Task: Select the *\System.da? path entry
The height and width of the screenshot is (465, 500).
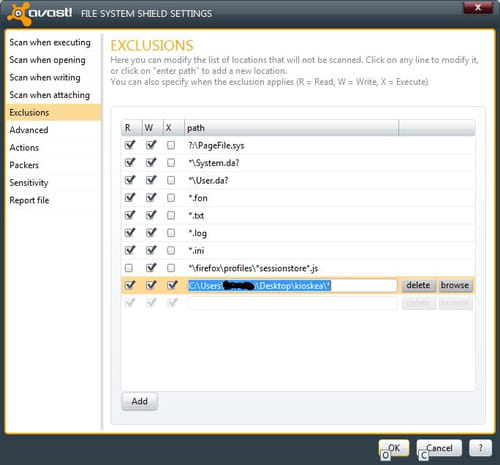Action: click(214, 163)
